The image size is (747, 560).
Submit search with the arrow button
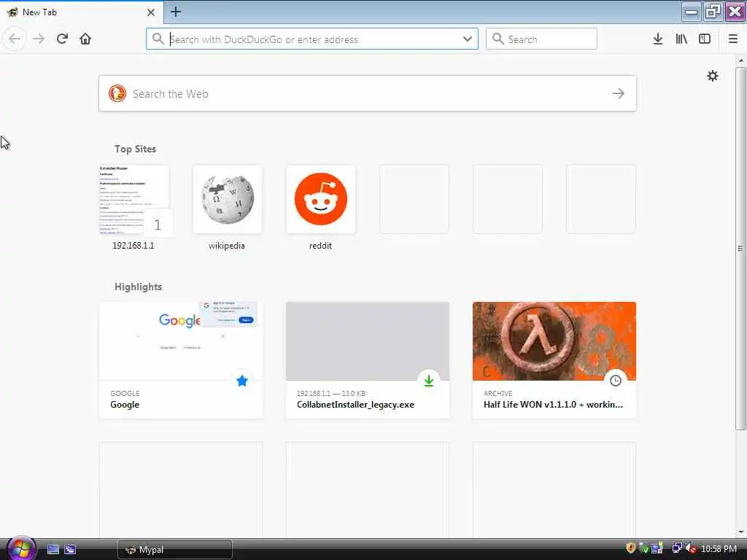pyautogui.click(x=619, y=93)
